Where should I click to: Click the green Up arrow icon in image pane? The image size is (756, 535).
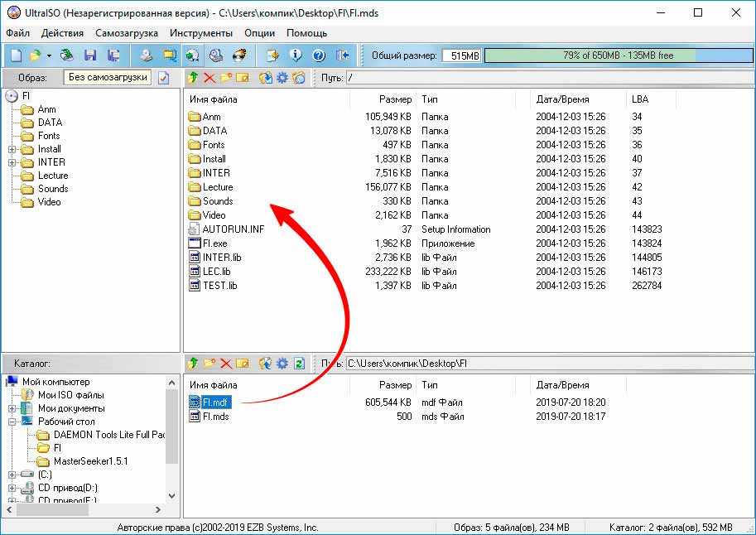192,78
